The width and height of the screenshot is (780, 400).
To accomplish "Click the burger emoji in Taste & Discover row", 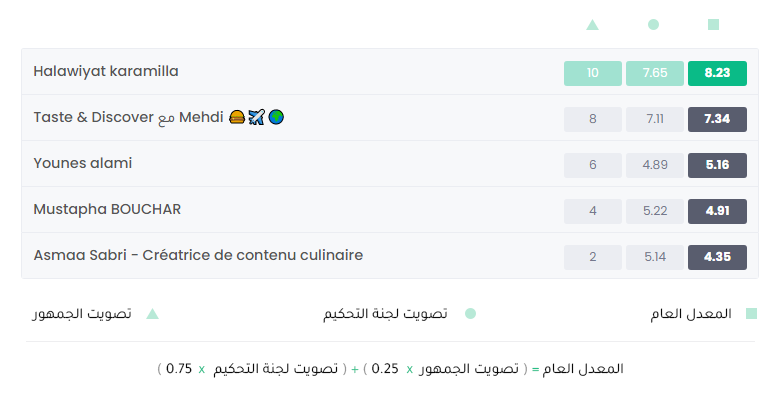I will (x=237, y=117).
